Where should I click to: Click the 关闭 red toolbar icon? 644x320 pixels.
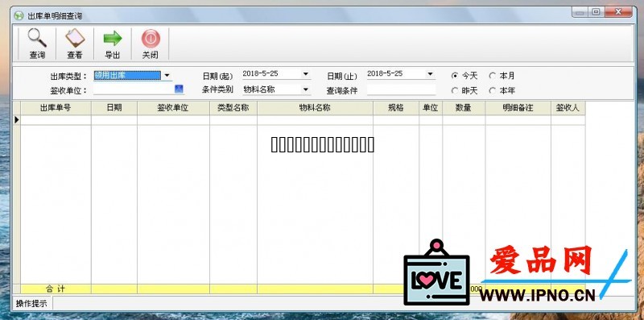point(151,38)
